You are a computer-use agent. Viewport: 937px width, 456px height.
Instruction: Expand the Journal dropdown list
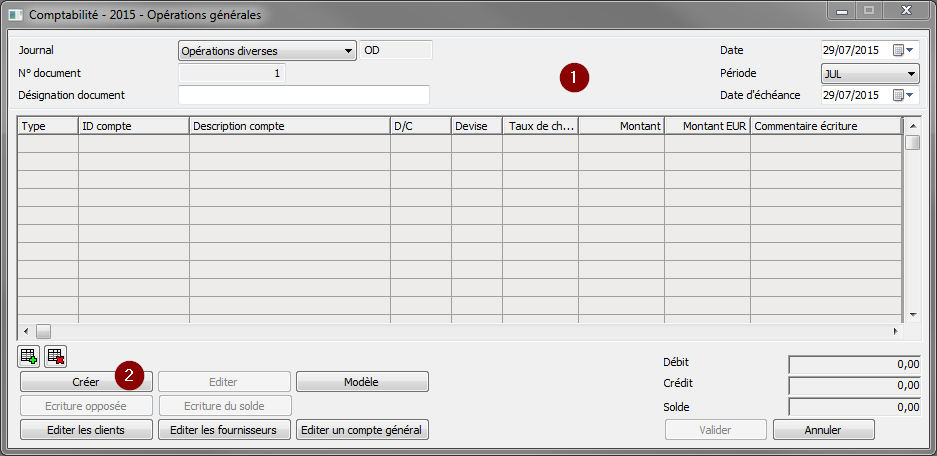[347, 50]
